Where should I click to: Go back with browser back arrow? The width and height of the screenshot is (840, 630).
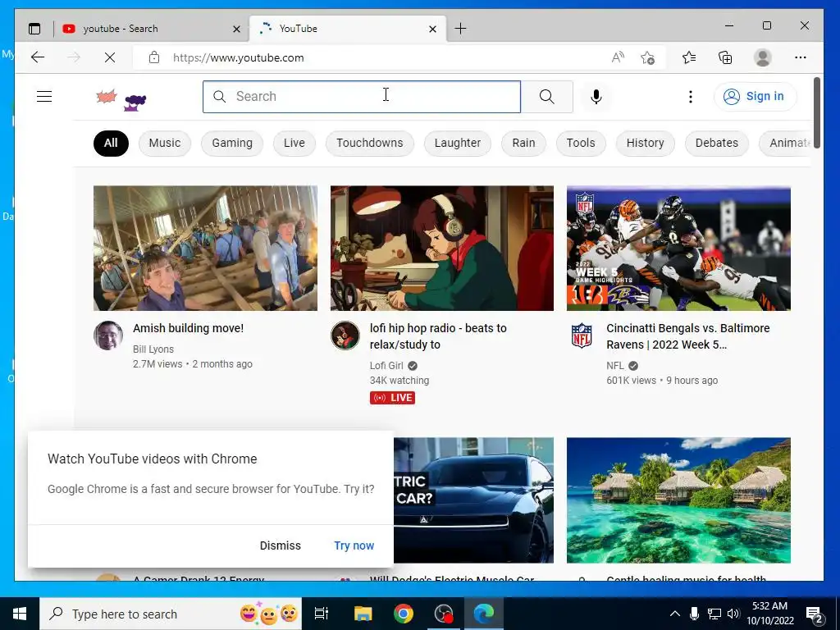pyautogui.click(x=38, y=57)
